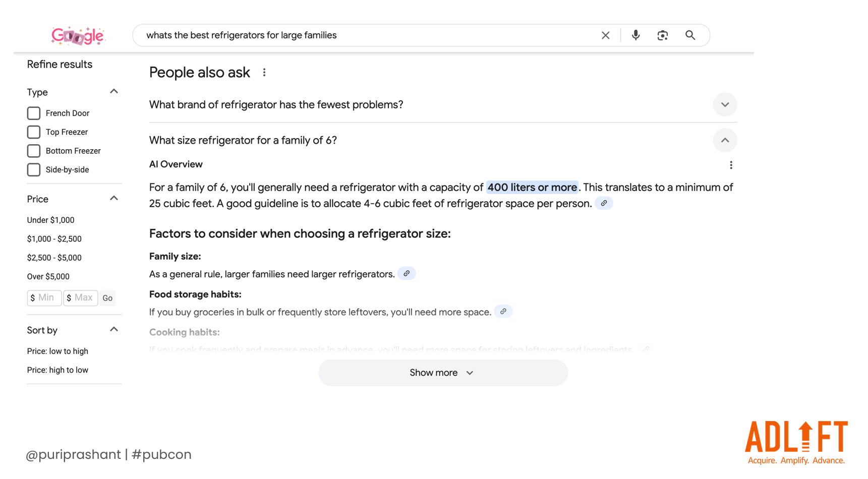Click 'Factors to consider when choosing' heading
This screenshot has height=479, width=868.
(300, 234)
